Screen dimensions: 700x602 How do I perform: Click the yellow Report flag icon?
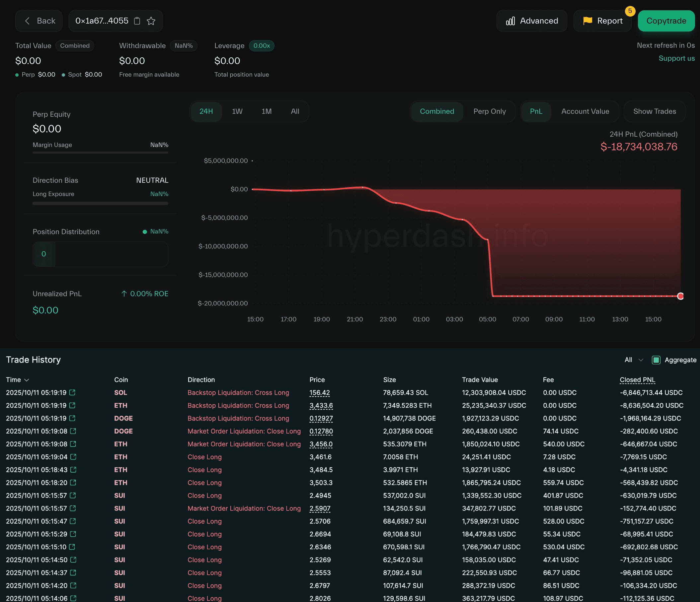587,21
